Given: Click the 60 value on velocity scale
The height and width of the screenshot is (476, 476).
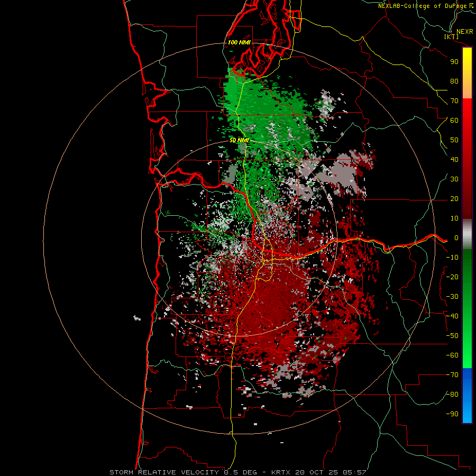Looking at the screenshot, I should coord(454,120).
